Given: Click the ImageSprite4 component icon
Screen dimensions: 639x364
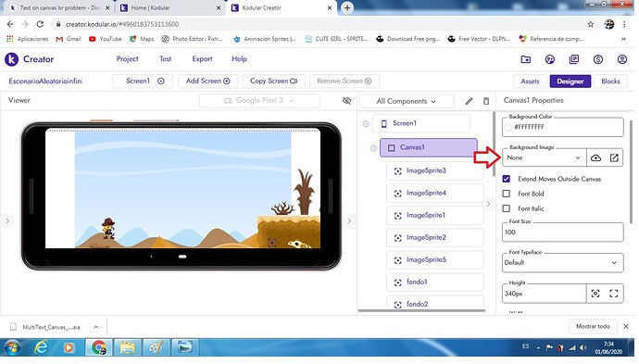Looking at the screenshot, I should click(397, 194).
